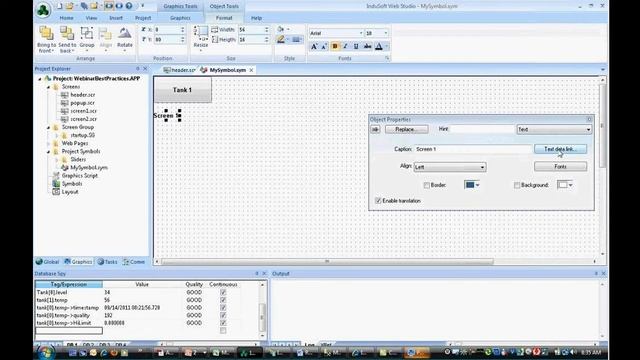Click Firefox icon in taskbar quick launch
The image size is (640, 360).
114,353
